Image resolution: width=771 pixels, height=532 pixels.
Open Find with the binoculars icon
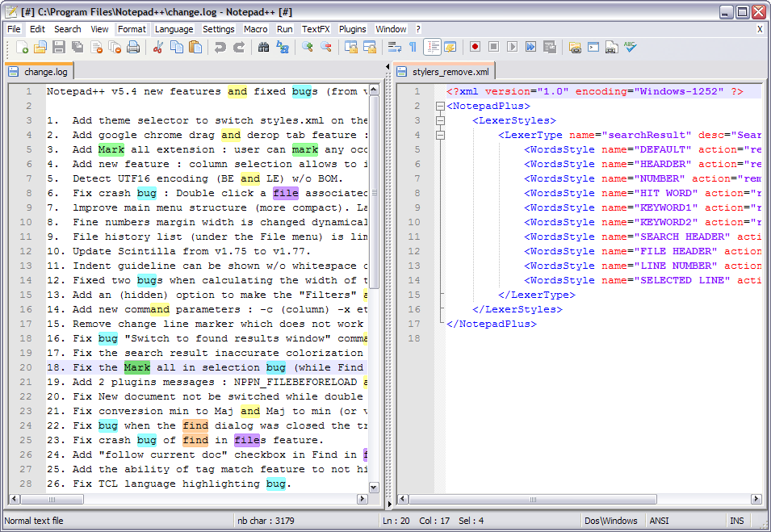tap(263, 48)
